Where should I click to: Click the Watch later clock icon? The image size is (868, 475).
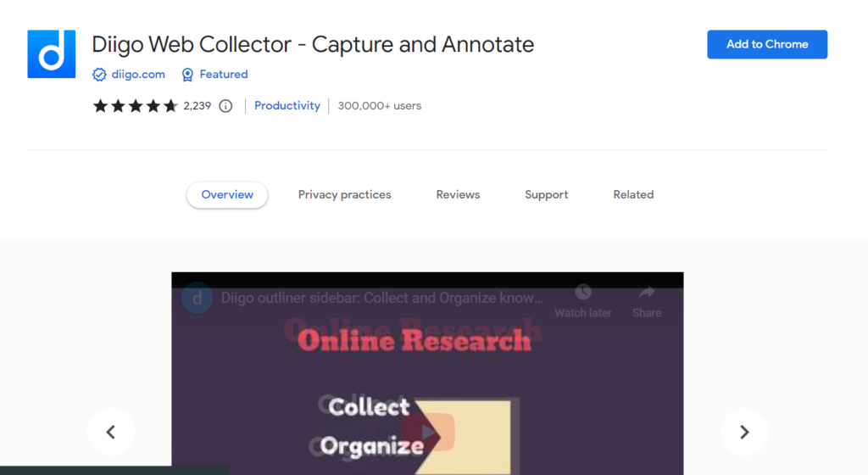(583, 292)
